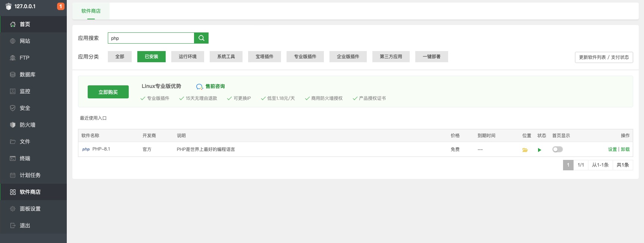The height and width of the screenshot is (243, 644).
Task: Click the 网站 globe icon in sidebar
Action: [x=13, y=41]
